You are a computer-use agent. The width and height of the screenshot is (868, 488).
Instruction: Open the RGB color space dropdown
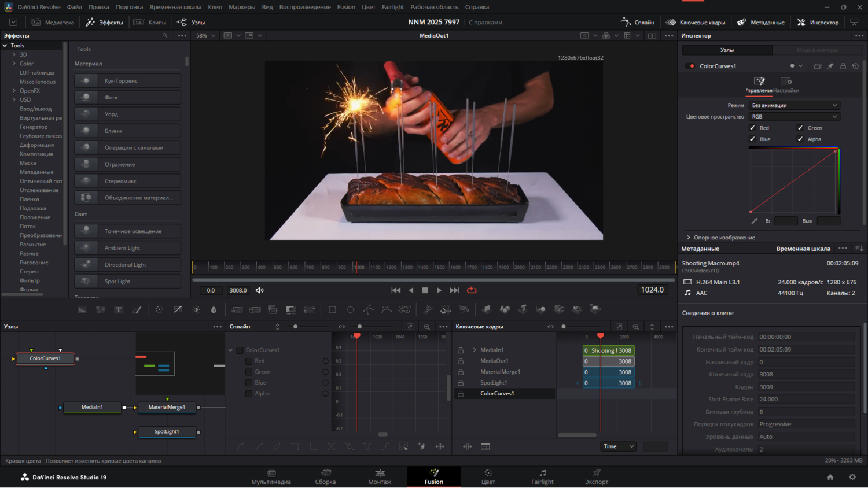(794, 116)
